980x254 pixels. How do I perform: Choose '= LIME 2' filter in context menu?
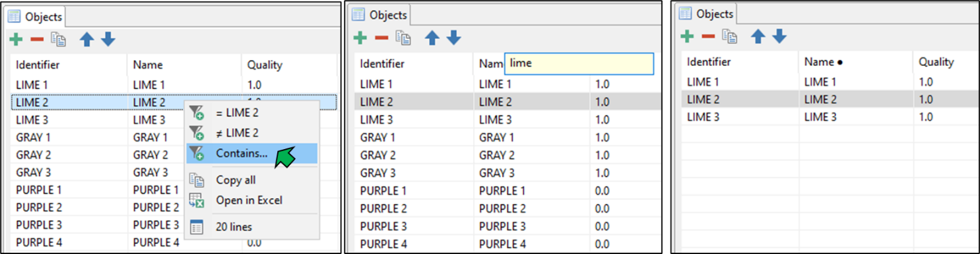pyautogui.click(x=251, y=113)
